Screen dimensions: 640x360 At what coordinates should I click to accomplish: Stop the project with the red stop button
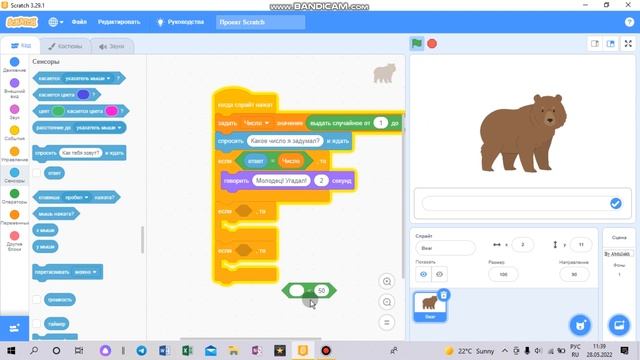pyautogui.click(x=432, y=44)
